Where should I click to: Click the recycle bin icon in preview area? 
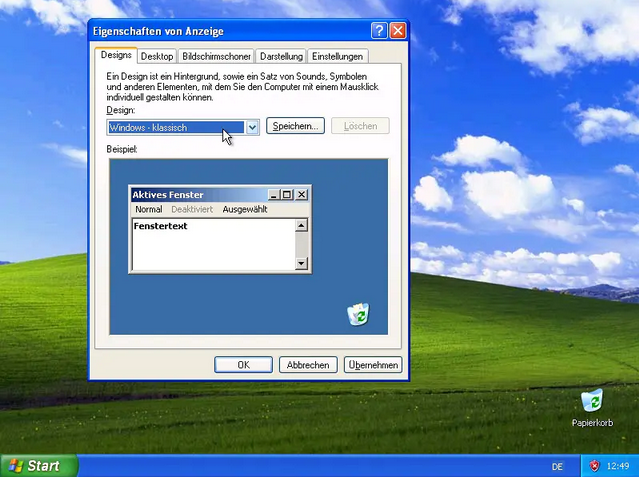coord(358,314)
